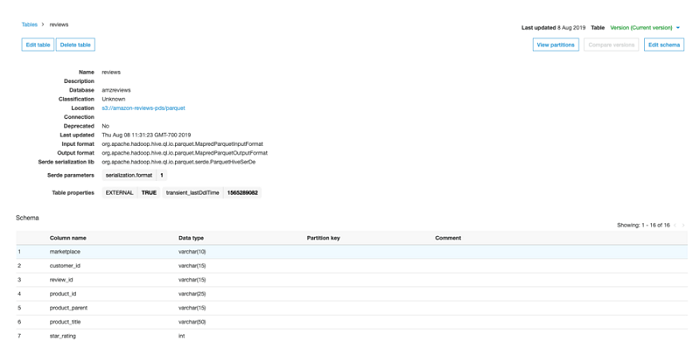700x362 pixels.
Task: Click the ParquetHiveSerDe serialization lib value
Action: [179, 162]
